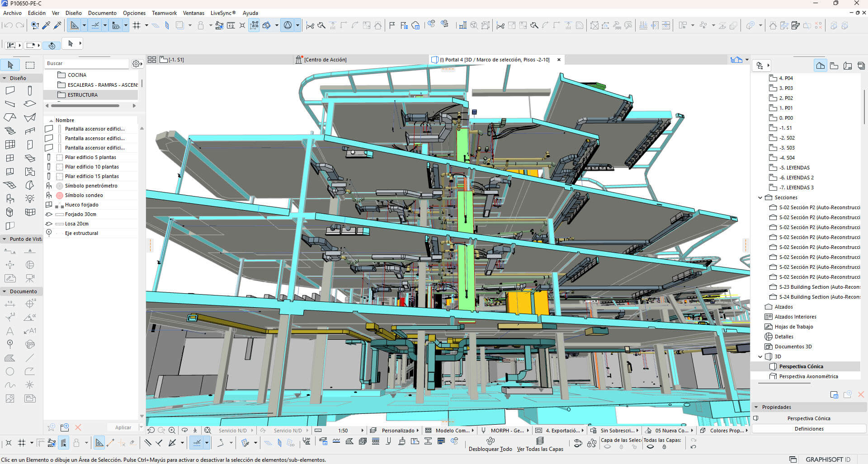
Task: Activate the Stair tool in Diseño
Action: point(10,131)
